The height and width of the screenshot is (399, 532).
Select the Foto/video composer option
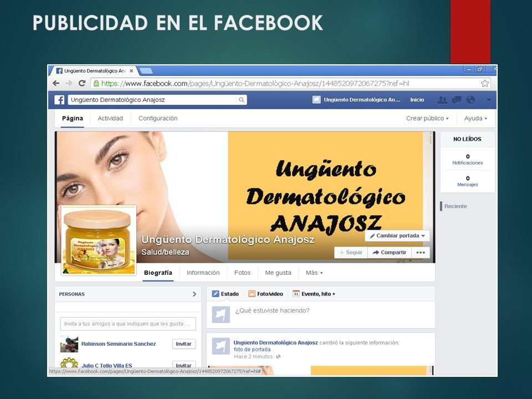coord(265,294)
